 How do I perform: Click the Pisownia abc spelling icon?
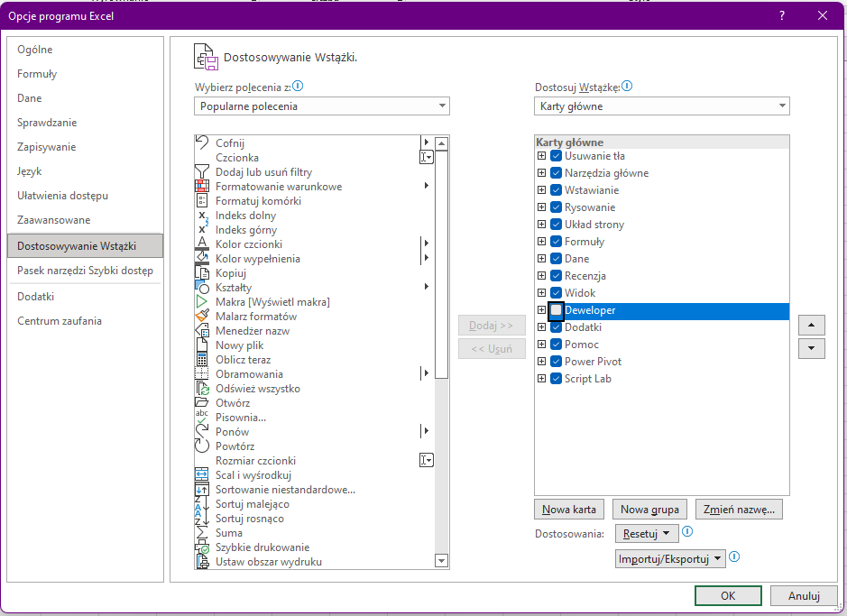tap(201, 417)
